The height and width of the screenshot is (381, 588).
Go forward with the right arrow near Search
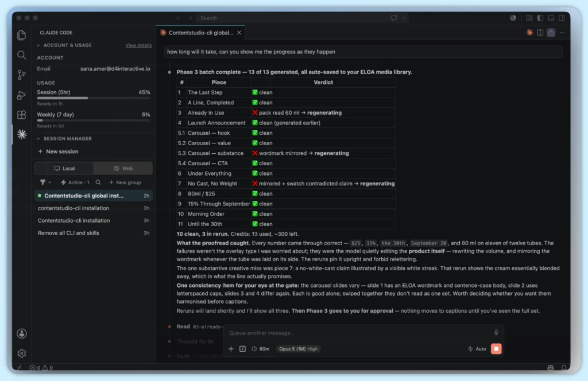[189, 18]
